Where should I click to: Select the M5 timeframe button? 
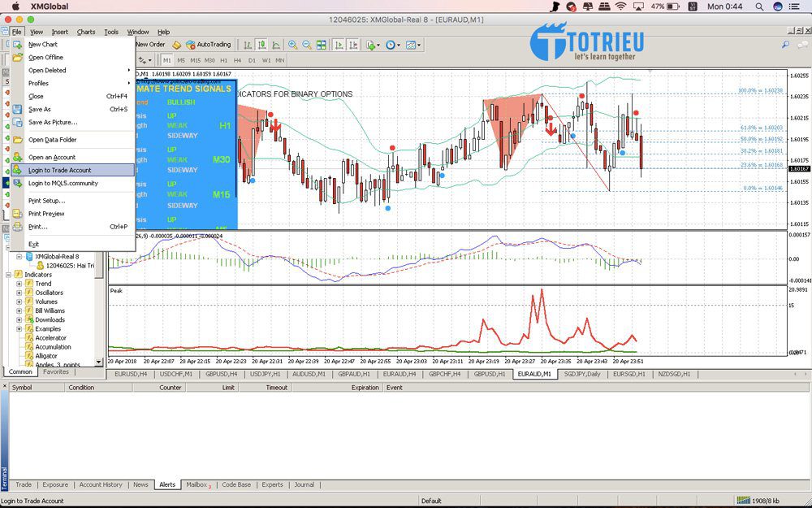click(x=181, y=61)
